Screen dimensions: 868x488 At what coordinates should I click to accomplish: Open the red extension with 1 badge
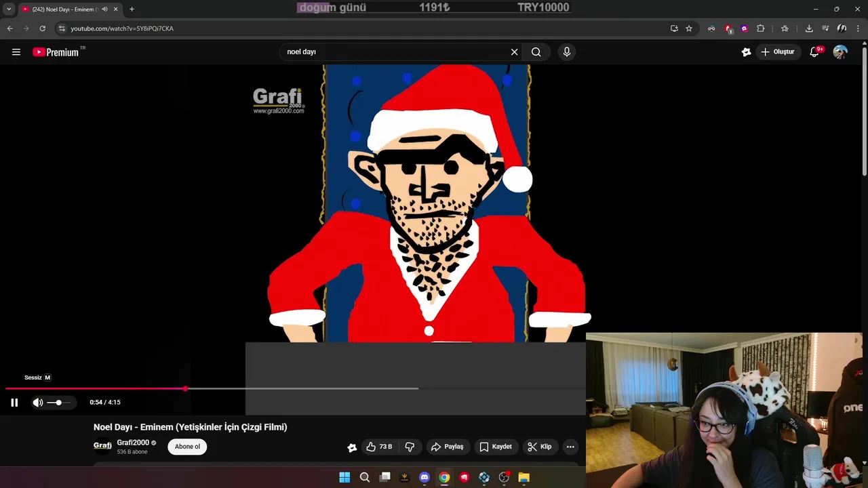(728, 28)
